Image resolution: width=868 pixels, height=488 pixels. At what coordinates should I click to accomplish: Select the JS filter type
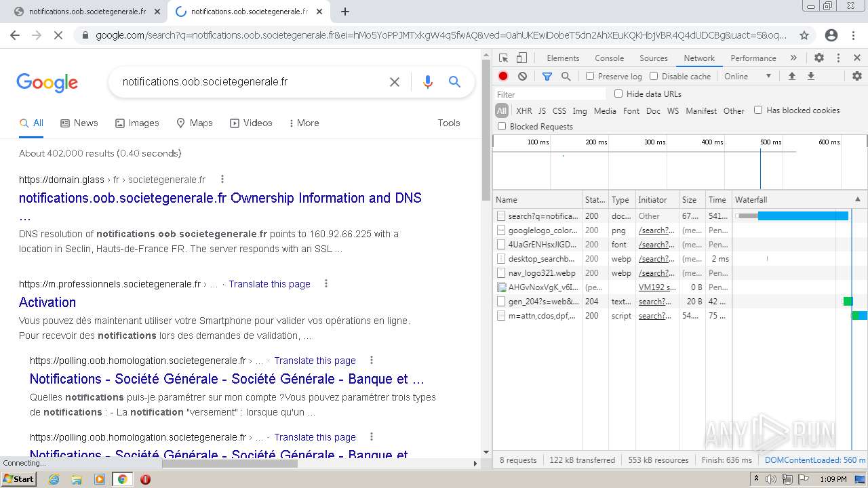[542, 111]
